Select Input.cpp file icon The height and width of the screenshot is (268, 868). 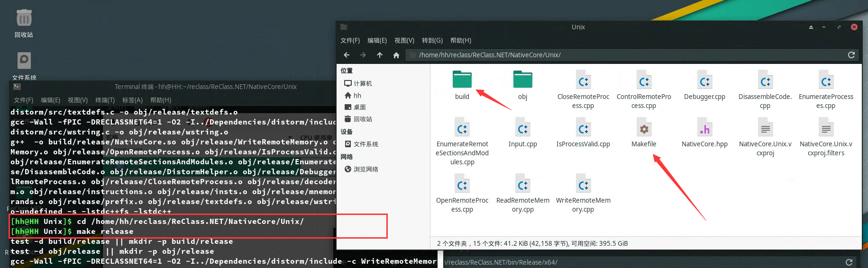tap(522, 127)
